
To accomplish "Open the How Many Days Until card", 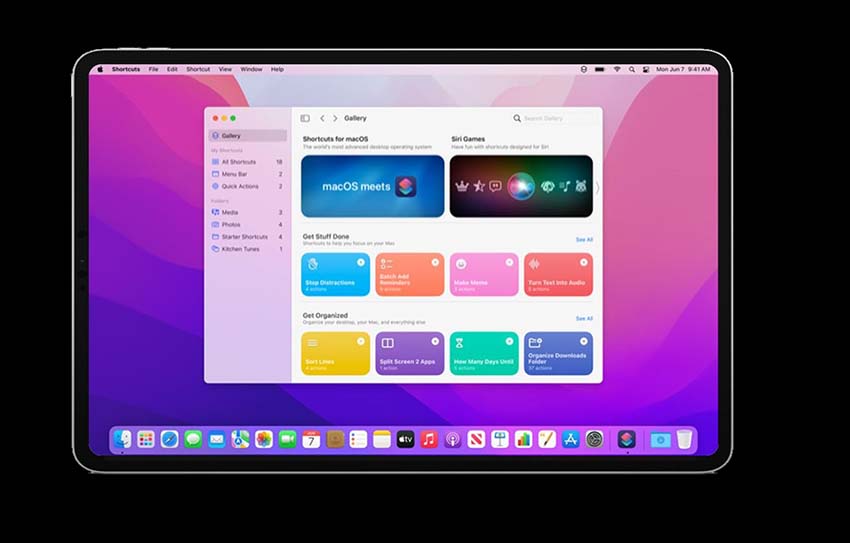I will pos(484,353).
